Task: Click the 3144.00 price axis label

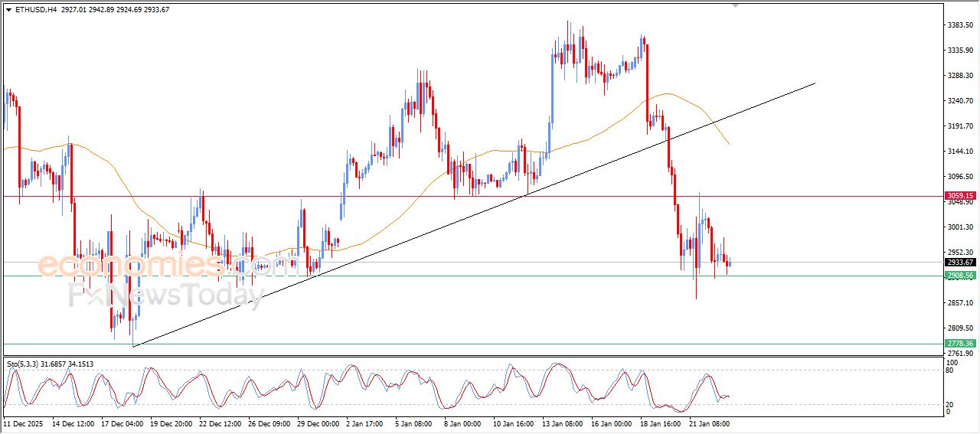Action: point(959,152)
